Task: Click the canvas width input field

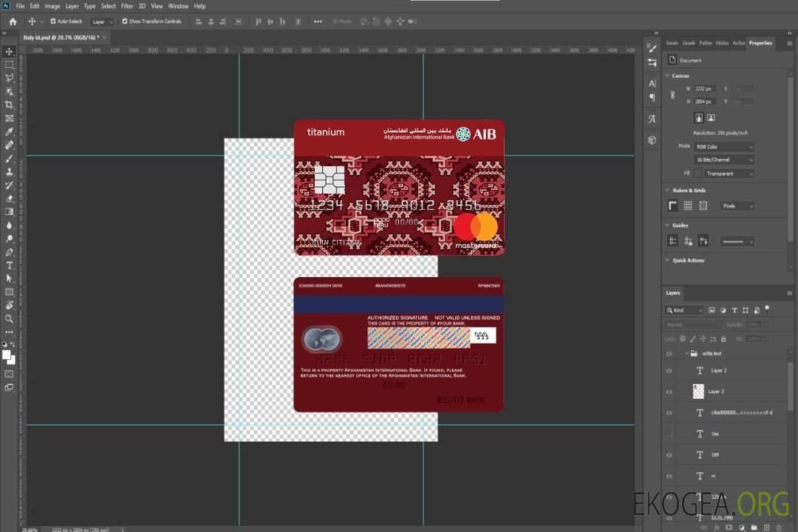Action: point(705,89)
